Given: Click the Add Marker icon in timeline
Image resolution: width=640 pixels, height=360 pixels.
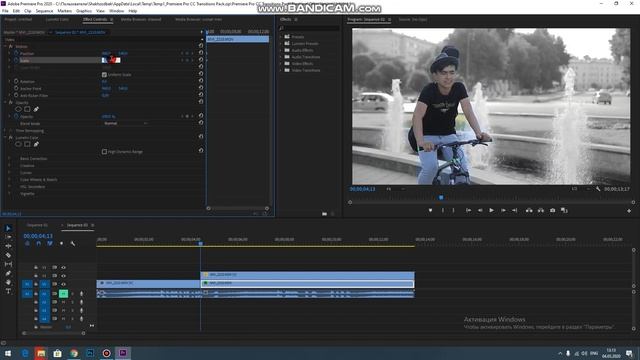Looking at the screenshot, I should pos(62,244).
